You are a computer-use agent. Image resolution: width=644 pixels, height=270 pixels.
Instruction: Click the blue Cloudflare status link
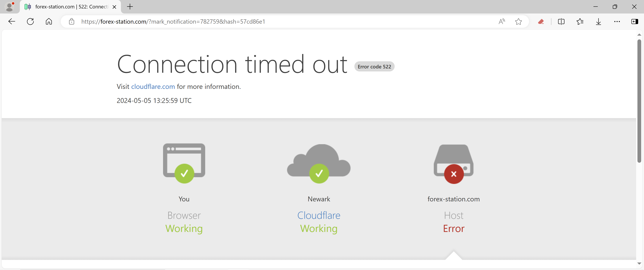(318, 215)
